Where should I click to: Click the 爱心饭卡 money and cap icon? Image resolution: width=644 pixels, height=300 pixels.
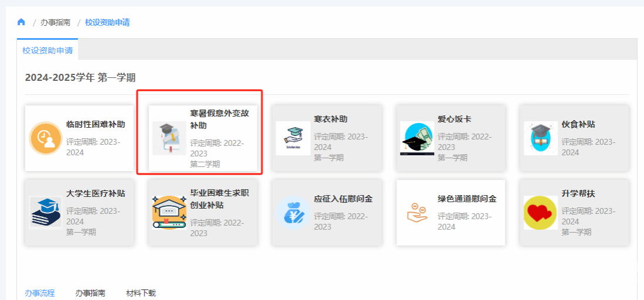pyautogui.click(x=417, y=138)
